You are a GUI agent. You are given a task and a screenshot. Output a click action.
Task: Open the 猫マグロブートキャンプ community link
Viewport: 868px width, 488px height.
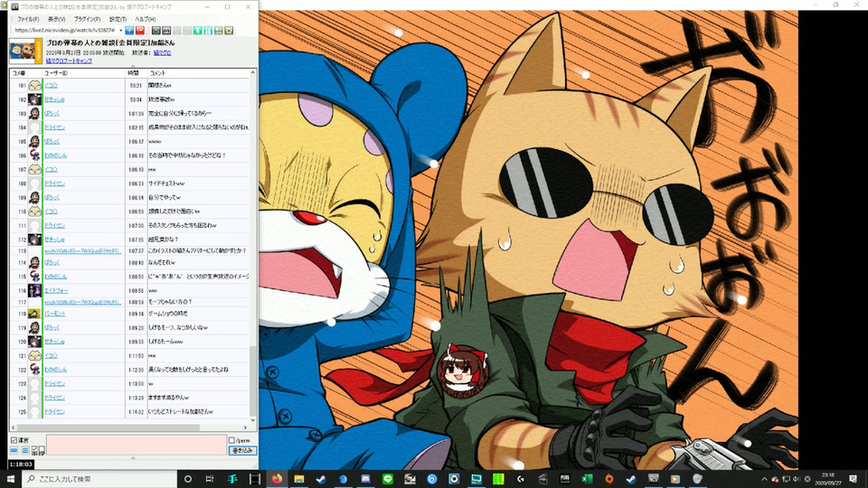pos(69,61)
